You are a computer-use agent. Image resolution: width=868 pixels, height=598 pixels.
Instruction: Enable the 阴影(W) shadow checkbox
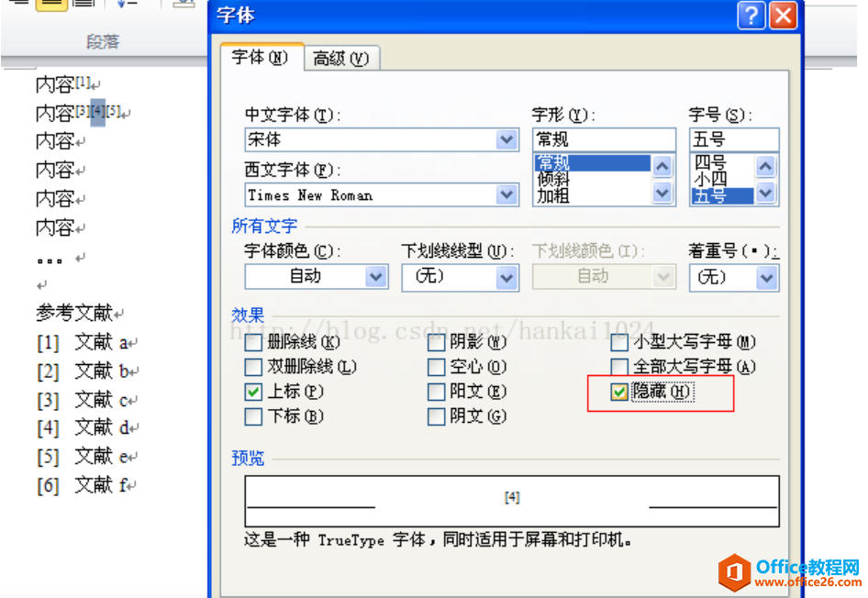(x=436, y=343)
